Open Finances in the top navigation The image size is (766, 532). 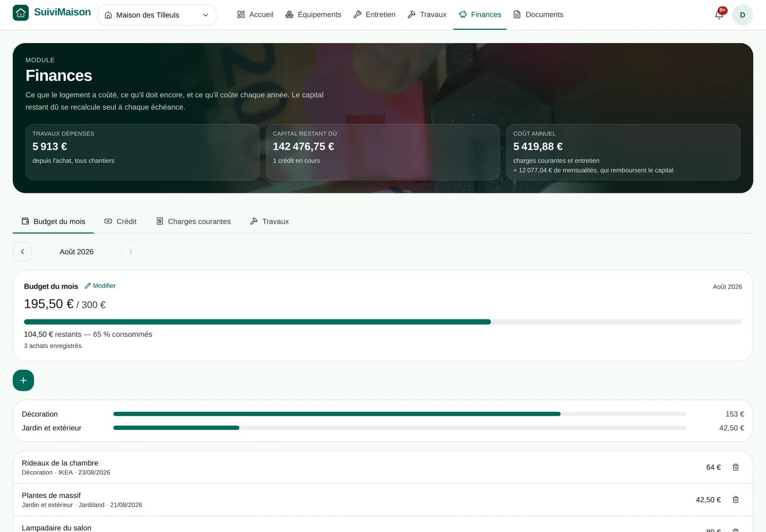pyautogui.click(x=480, y=14)
